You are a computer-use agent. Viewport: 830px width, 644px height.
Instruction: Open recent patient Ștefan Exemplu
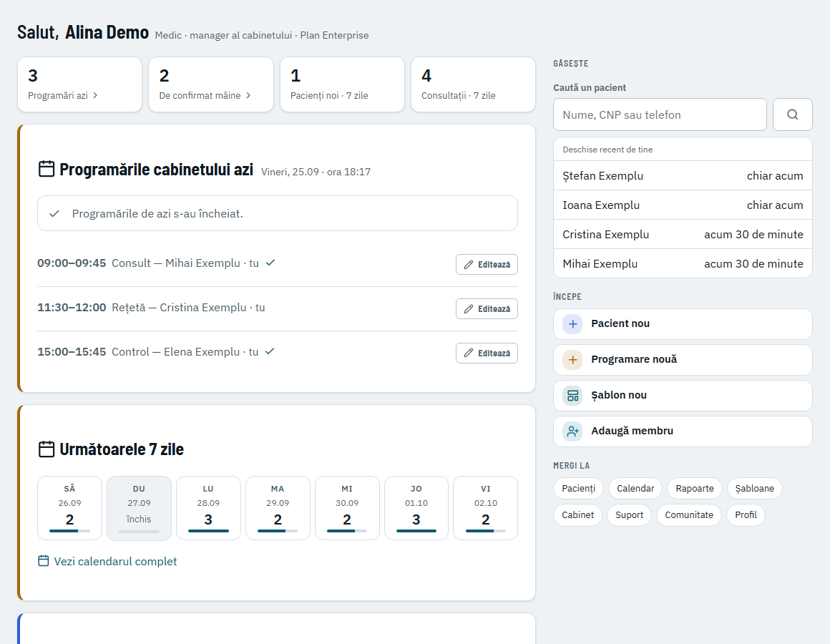[x=683, y=176]
